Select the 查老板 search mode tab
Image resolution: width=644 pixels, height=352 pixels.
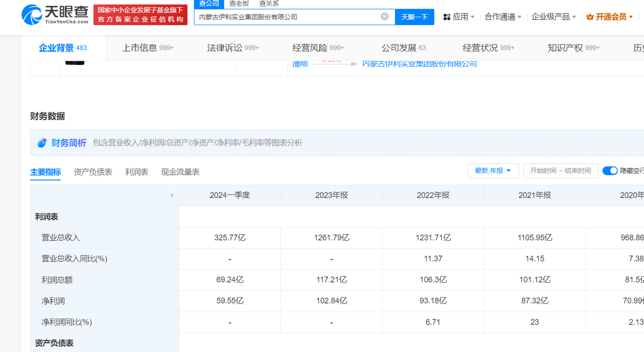point(239,4)
